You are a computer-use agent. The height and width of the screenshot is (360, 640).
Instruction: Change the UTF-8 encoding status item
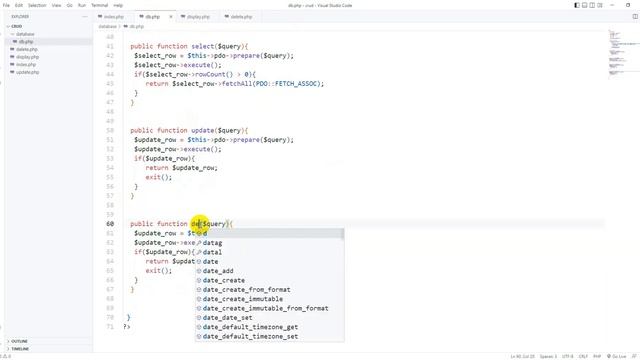pos(567,356)
